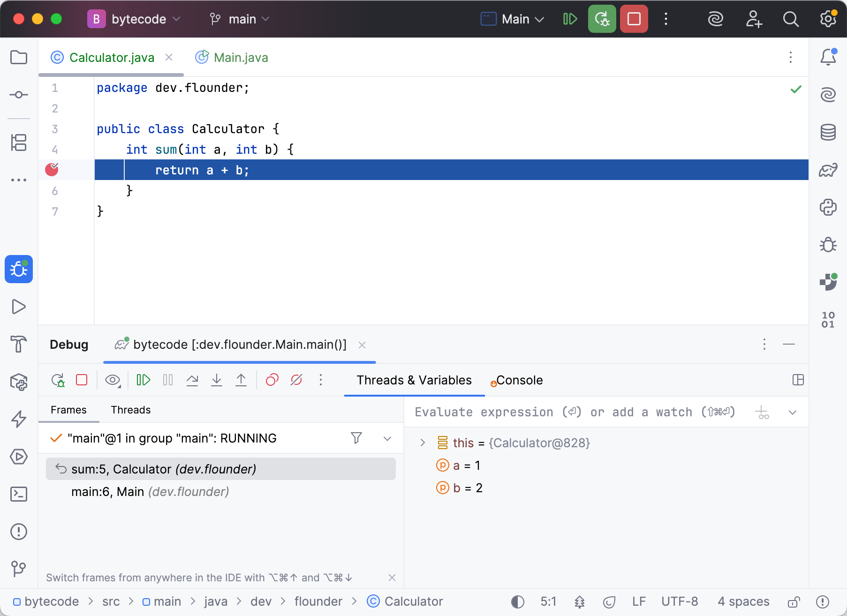Resume program from debug toolbar
Screen dimensions: 847x616
pos(143,380)
